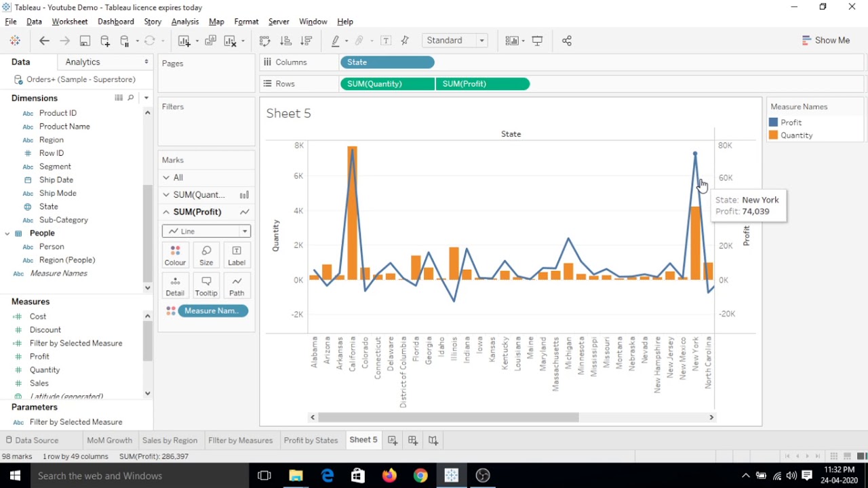
Task: Click the swap rows and columns icon
Action: (x=264, y=41)
